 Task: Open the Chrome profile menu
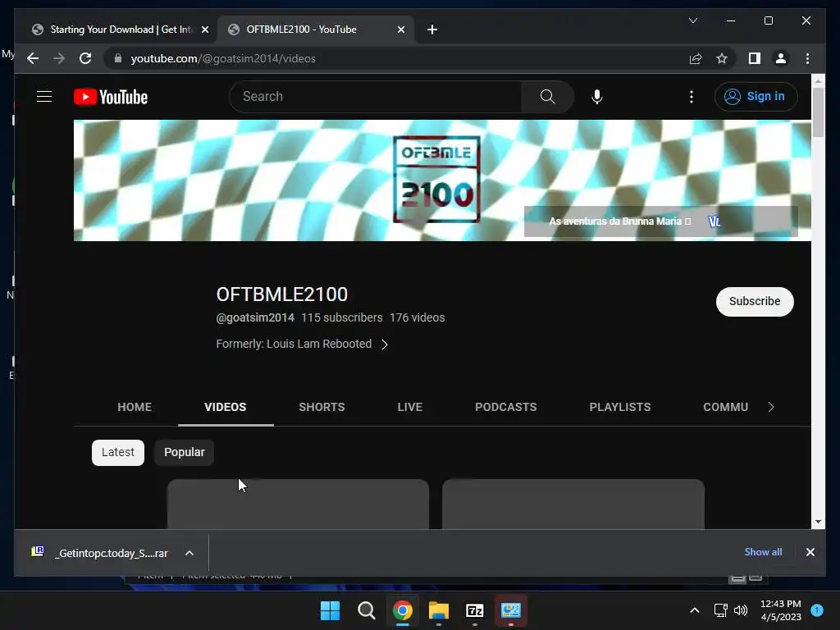[x=781, y=58]
